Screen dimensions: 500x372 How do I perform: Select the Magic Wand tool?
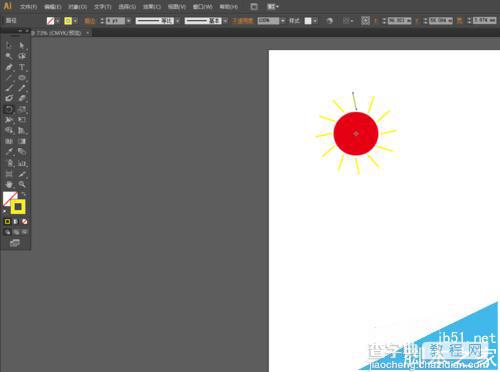point(9,56)
